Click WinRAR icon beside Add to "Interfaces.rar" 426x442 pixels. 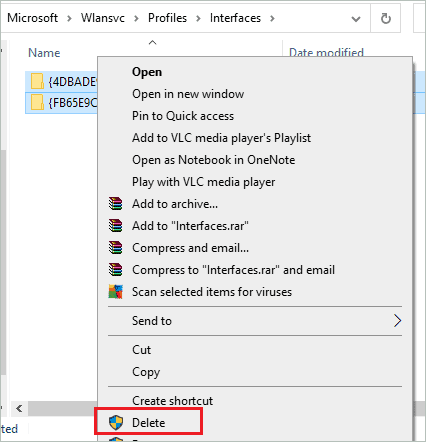(x=115, y=225)
